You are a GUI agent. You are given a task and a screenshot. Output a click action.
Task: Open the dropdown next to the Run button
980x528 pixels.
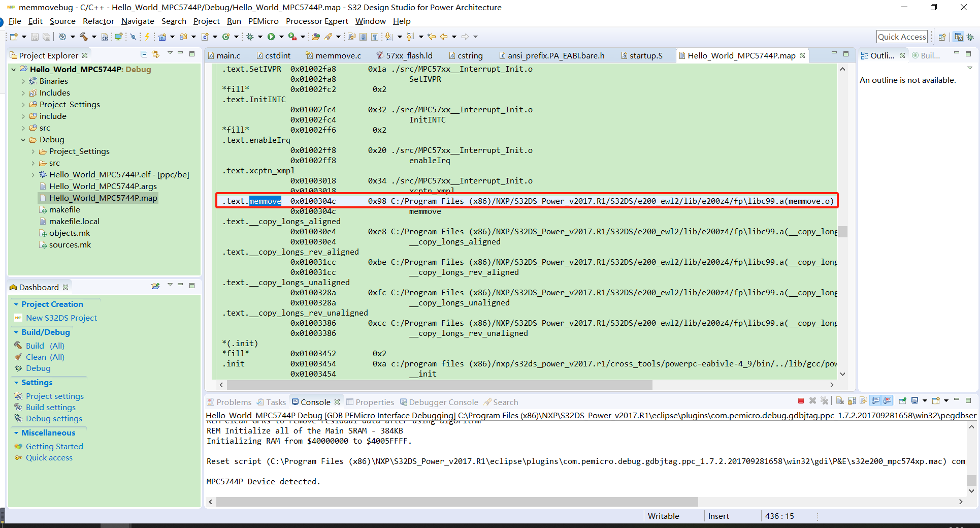click(281, 37)
